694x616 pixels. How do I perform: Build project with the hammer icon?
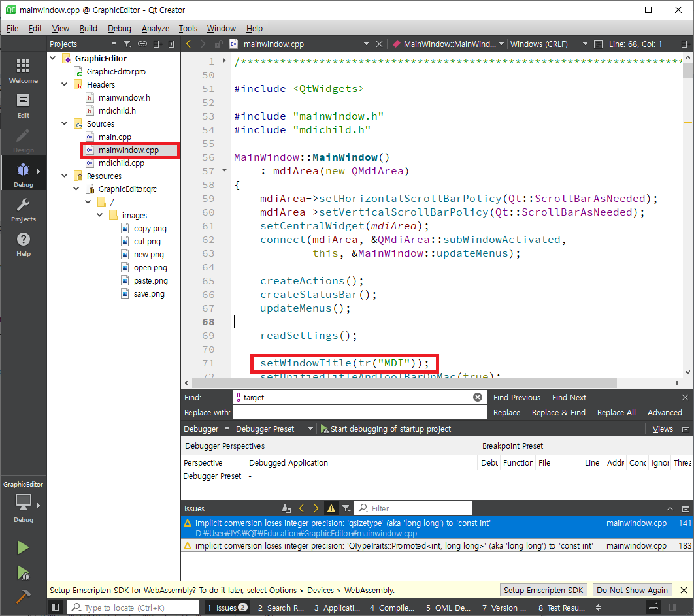[x=23, y=596]
